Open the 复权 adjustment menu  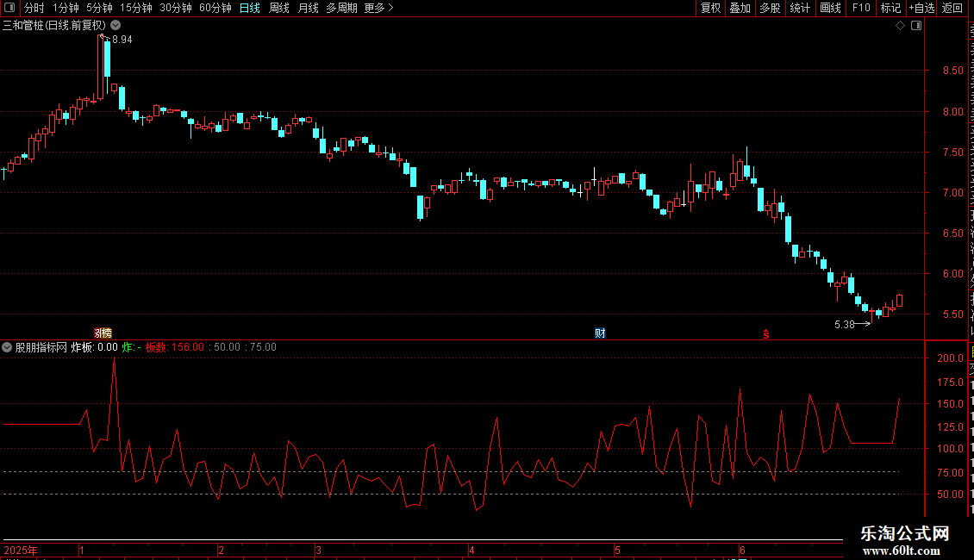[710, 8]
